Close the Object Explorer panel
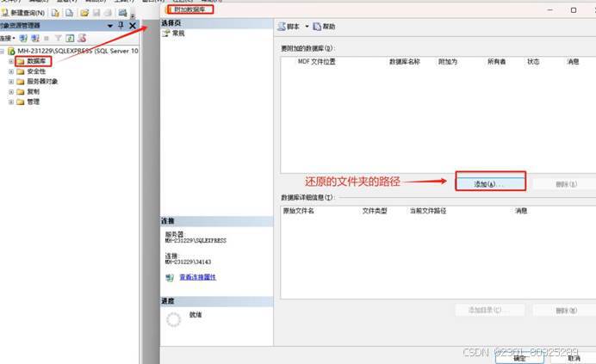This screenshot has width=596, height=364. pos(133,26)
